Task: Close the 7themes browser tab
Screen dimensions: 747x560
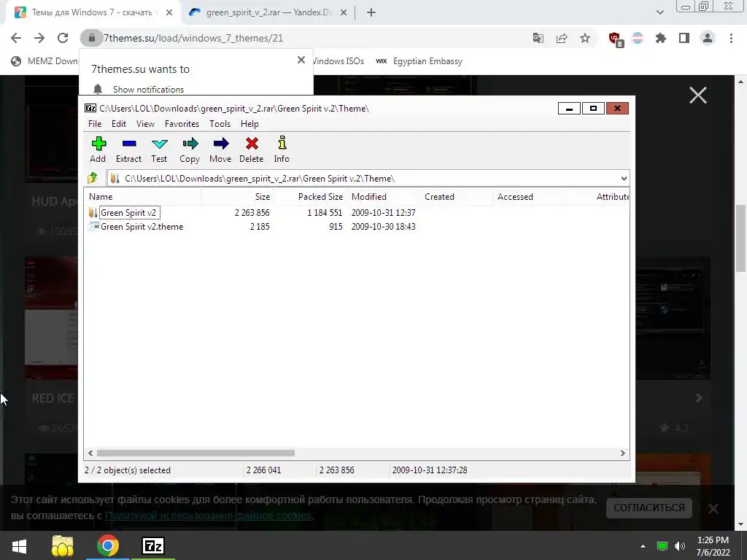Action: coord(169,13)
